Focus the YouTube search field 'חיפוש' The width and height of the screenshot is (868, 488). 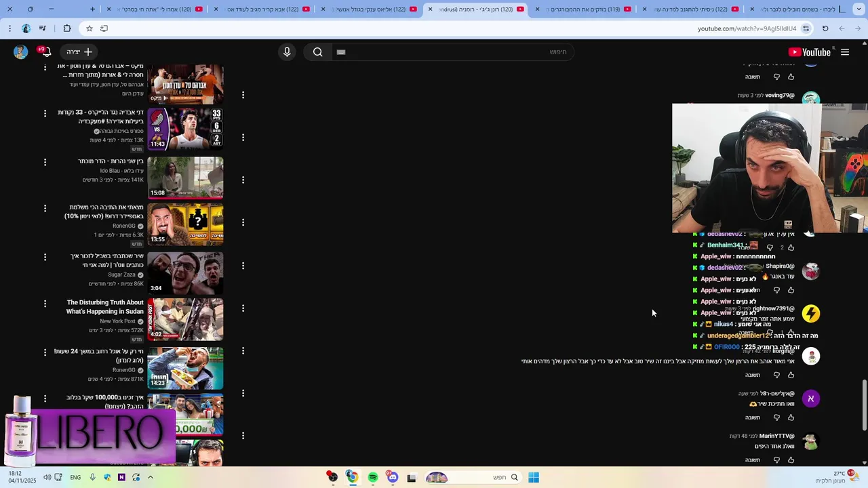pyautogui.click(x=453, y=52)
